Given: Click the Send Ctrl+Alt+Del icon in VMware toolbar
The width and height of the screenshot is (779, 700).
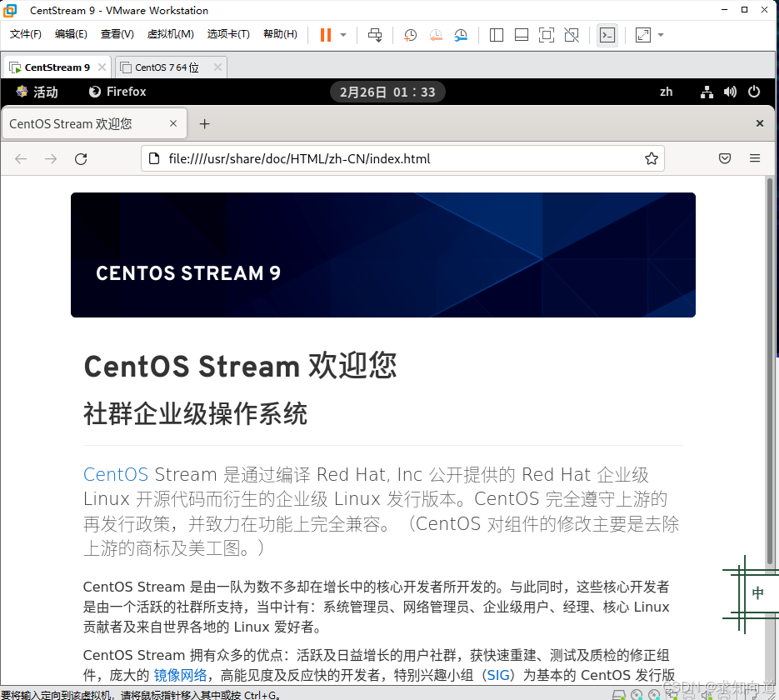Looking at the screenshot, I should pyautogui.click(x=375, y=35).
